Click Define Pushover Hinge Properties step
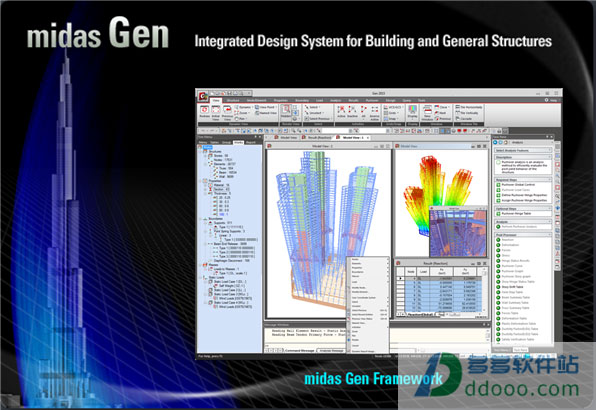 pyautogui.click(x=522, y=195)
